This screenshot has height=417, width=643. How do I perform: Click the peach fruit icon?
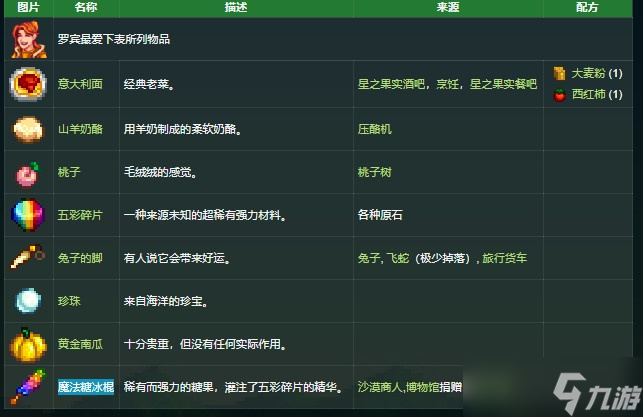coord(27,174)
